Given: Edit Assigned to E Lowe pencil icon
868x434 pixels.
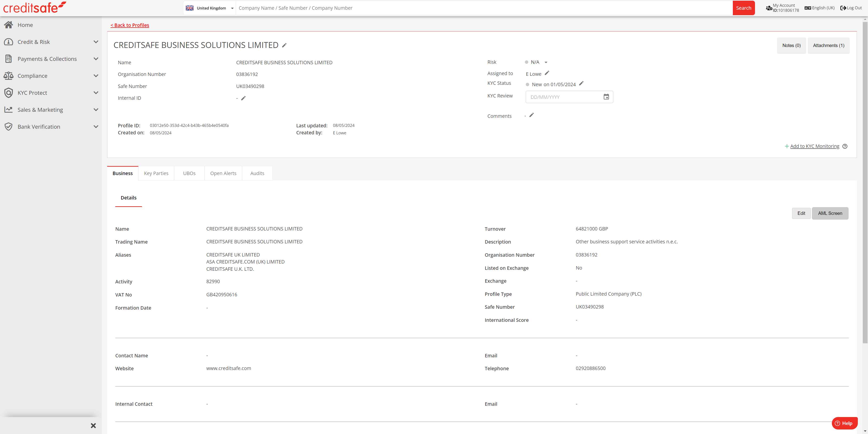Looking at the screenshot, I should 547,73.
